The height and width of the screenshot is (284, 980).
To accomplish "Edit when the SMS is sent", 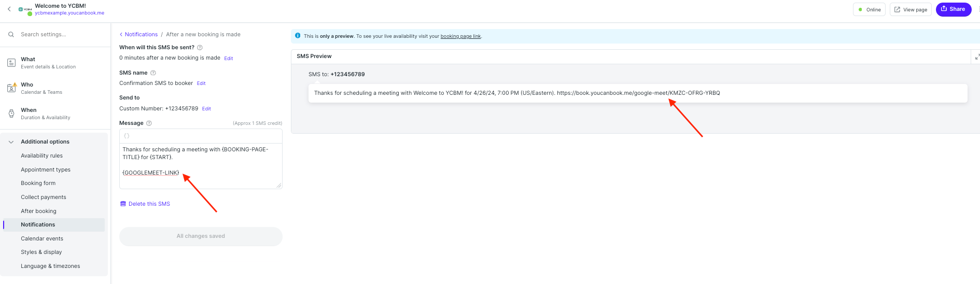I will click(228, 59).
